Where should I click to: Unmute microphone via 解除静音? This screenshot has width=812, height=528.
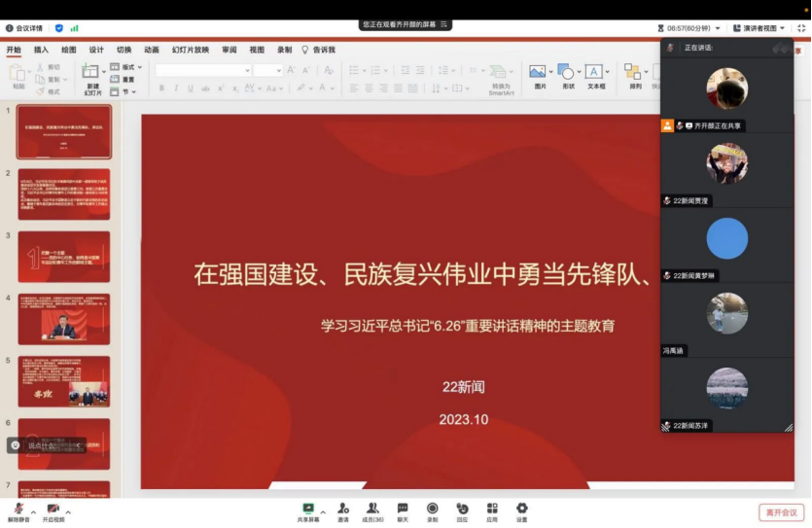point(18,510)
